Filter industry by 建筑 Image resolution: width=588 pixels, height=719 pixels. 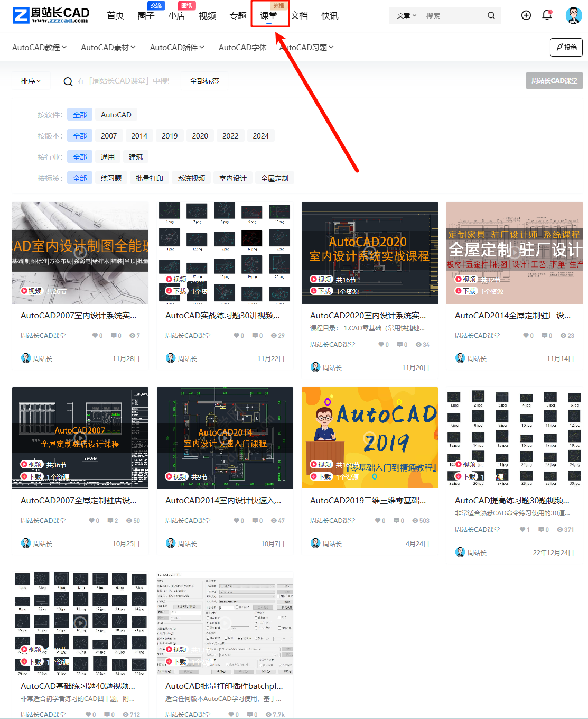(136, 157)
